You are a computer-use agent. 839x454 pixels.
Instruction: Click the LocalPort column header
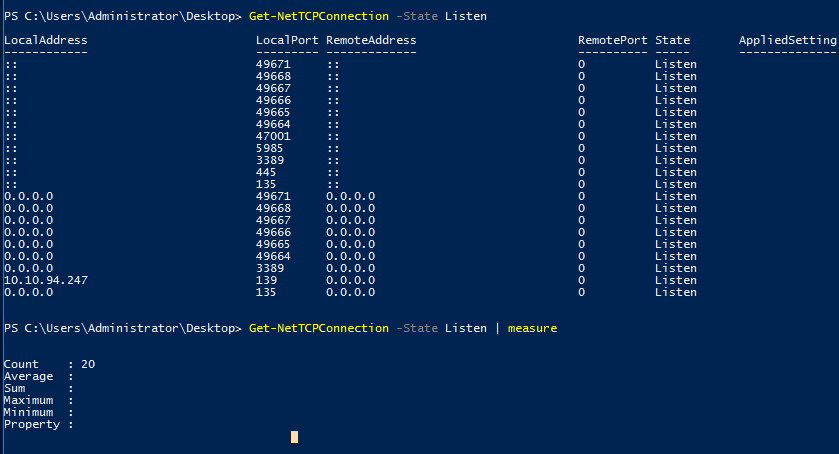[287, 40]
